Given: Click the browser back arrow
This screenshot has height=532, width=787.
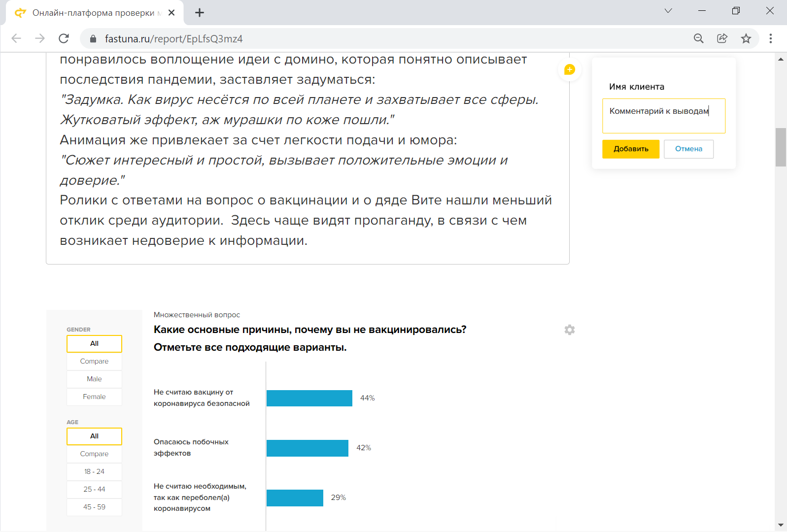Looking at the screenshot, I should [x=16, y=38].
